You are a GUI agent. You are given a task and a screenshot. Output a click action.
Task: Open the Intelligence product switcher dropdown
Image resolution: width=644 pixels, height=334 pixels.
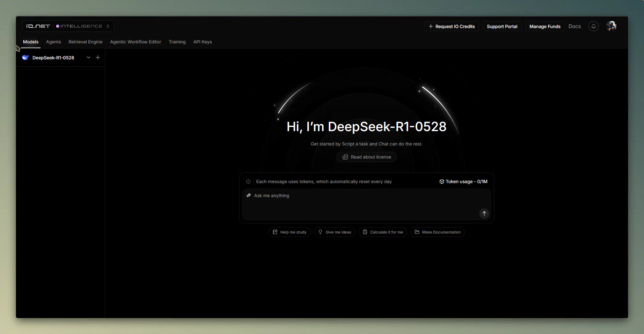(83, 26)
